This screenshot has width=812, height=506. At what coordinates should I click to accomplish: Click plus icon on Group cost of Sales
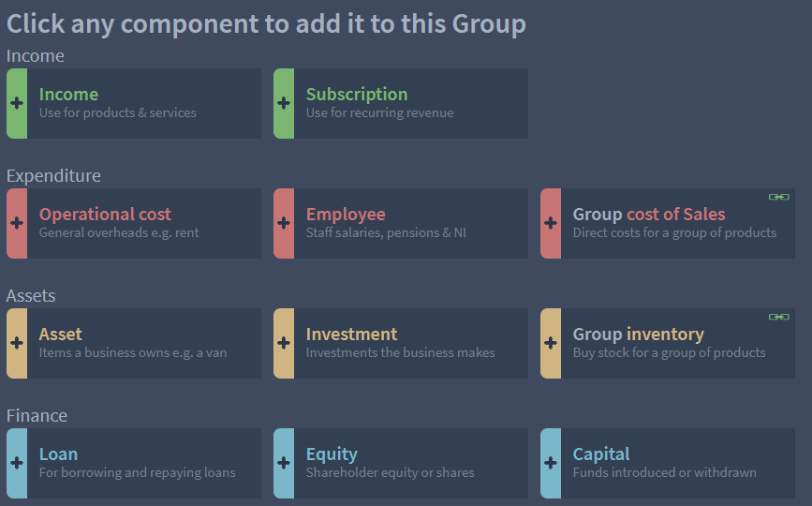coord(551,223)
